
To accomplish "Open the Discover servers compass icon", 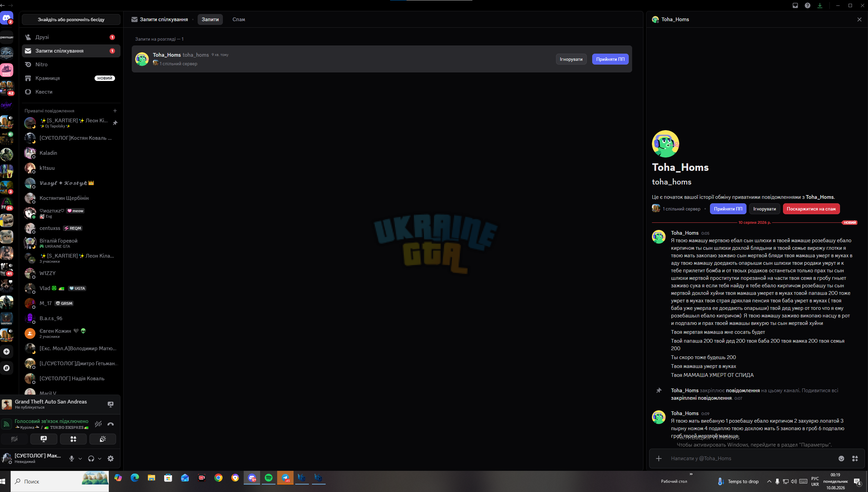I will tap(6, 368).
